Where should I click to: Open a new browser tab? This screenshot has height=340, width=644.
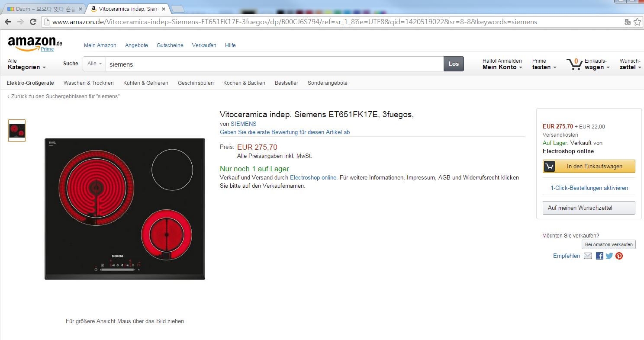[x=177, y=9]
